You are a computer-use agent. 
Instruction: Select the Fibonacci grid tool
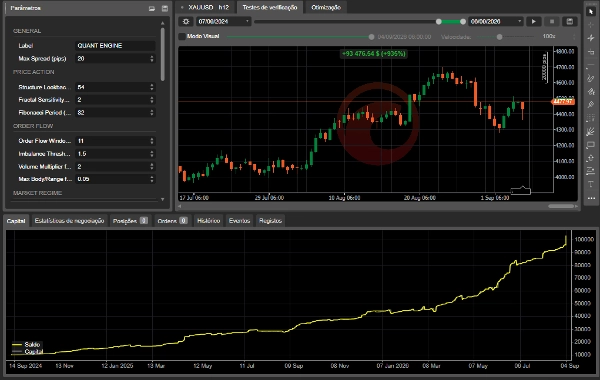591,118
